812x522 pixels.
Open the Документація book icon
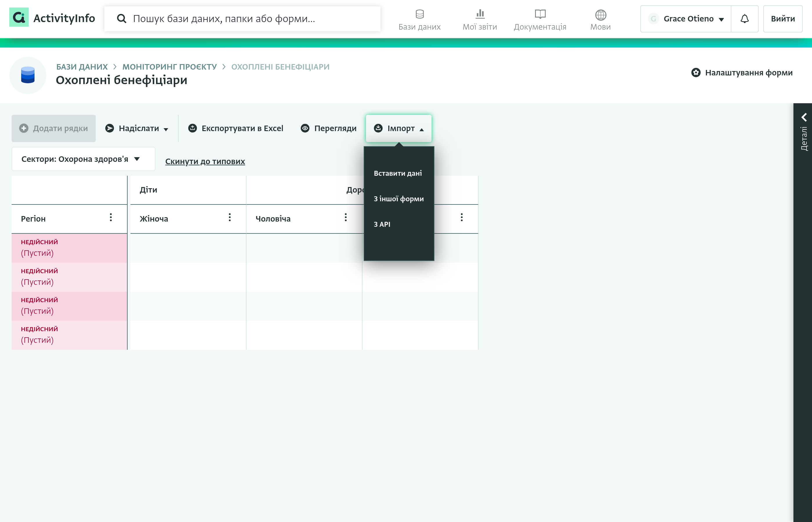pos(540,14)
